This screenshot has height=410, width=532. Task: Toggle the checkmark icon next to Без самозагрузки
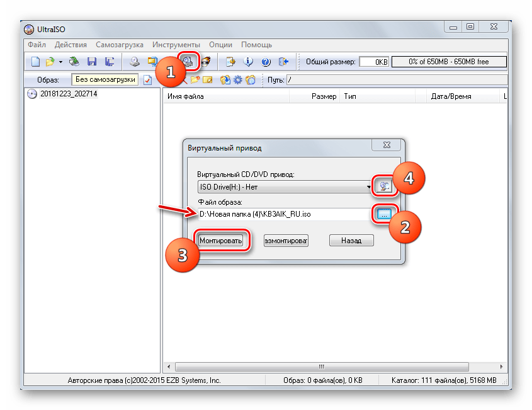(147, 80)
